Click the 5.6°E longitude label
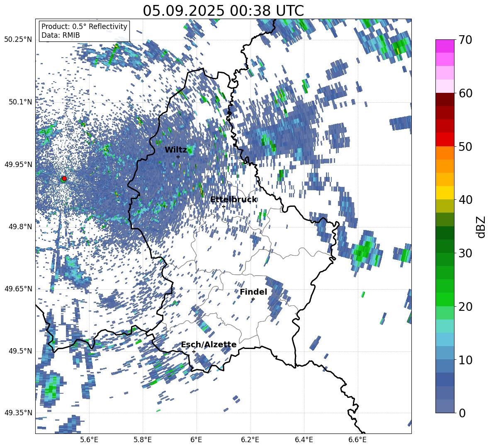Screen dimensions: 491x448 click(89, 440)
